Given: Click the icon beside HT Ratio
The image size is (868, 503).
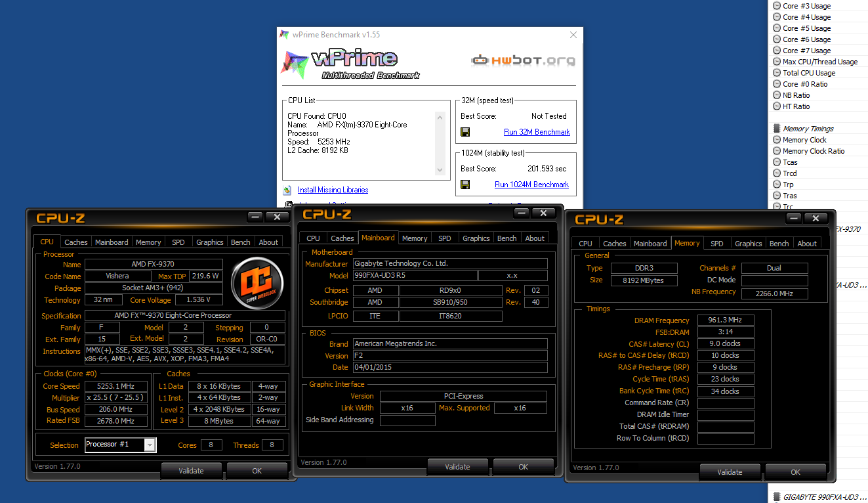Looking at the screenshot, I should click(777, 106).
